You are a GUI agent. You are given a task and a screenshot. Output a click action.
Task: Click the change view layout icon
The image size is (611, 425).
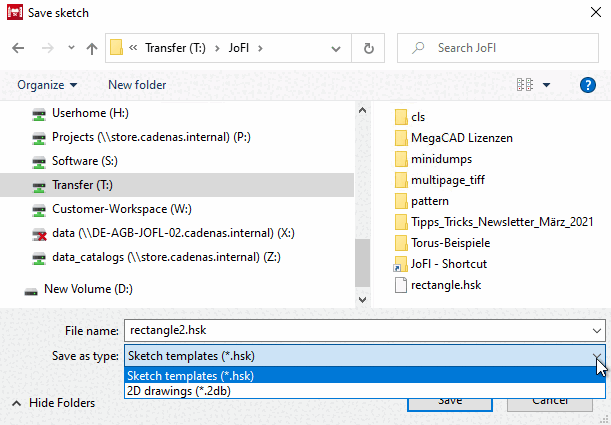[x=524, y=85]
